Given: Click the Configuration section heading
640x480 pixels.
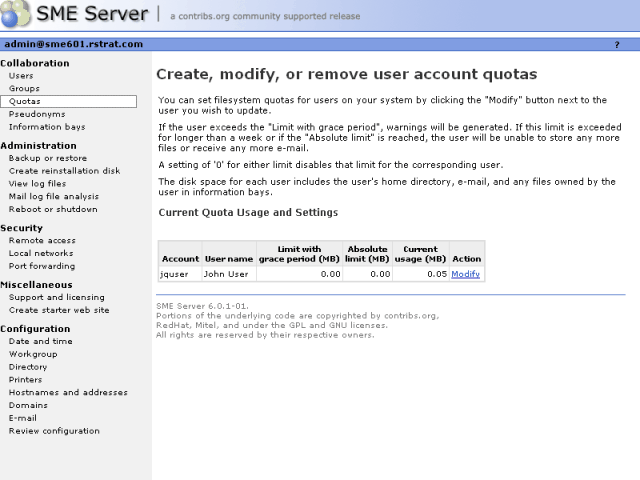Looking at the screenshot, I should coord(35,329).
